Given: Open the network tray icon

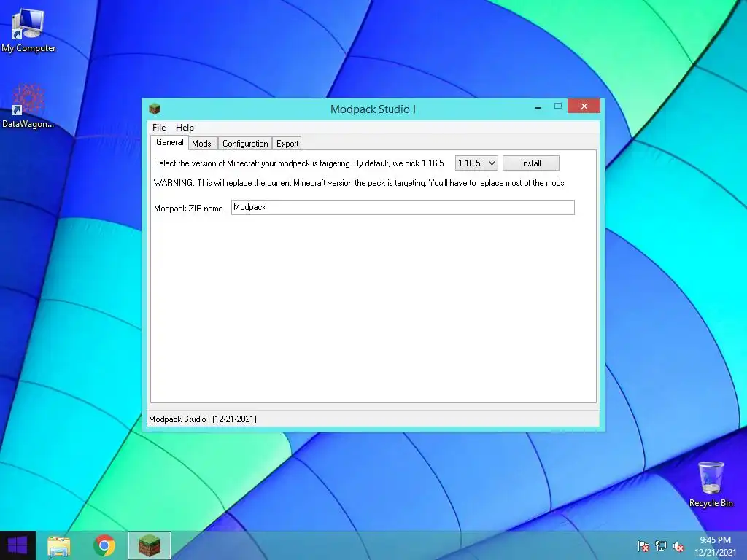Looking at the screenshot, I should point(661,546).
